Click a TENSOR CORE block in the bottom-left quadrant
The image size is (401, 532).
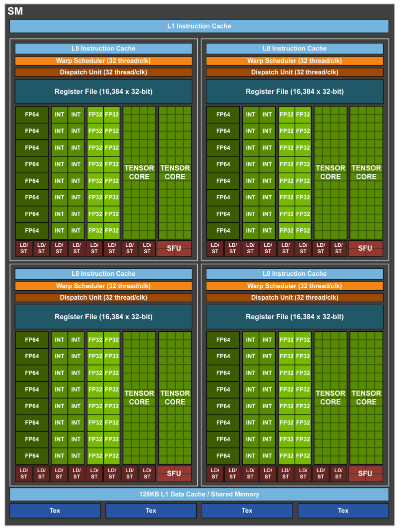tap(139, 397)
